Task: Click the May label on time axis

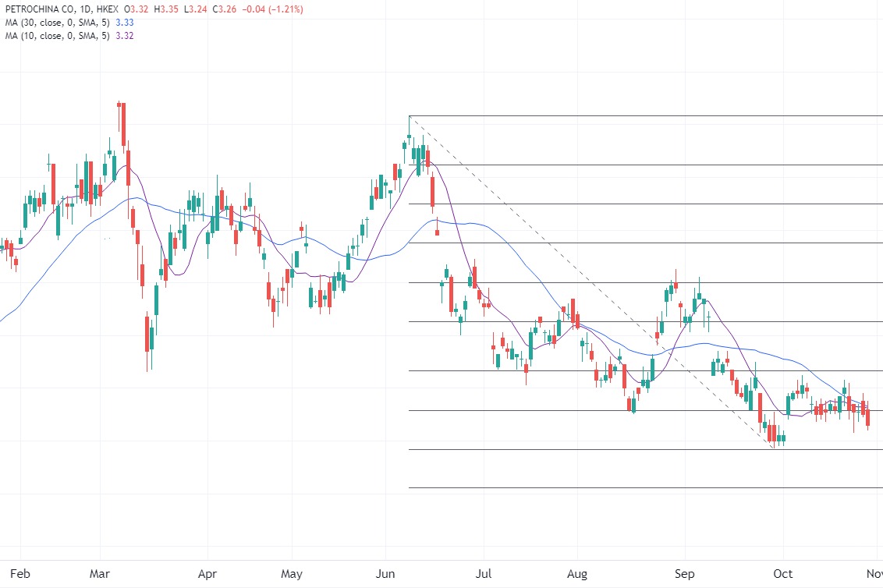Action: click(x=291, y=574)
